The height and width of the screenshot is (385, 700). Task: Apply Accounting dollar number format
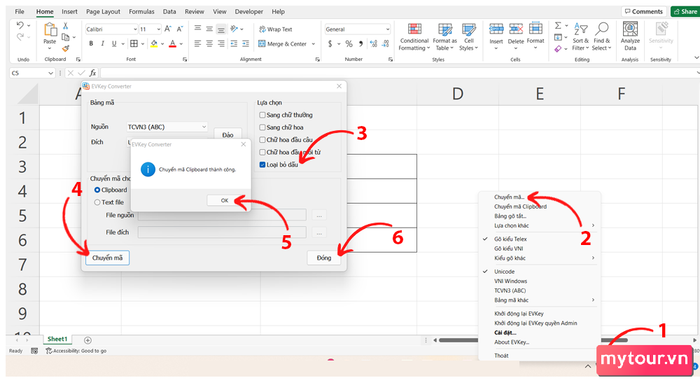[x=330, y=44]
